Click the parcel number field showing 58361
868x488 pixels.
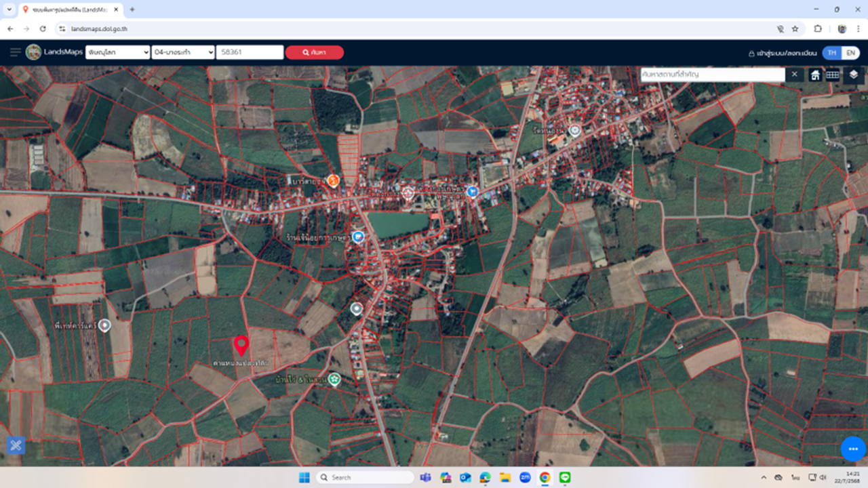250,52
